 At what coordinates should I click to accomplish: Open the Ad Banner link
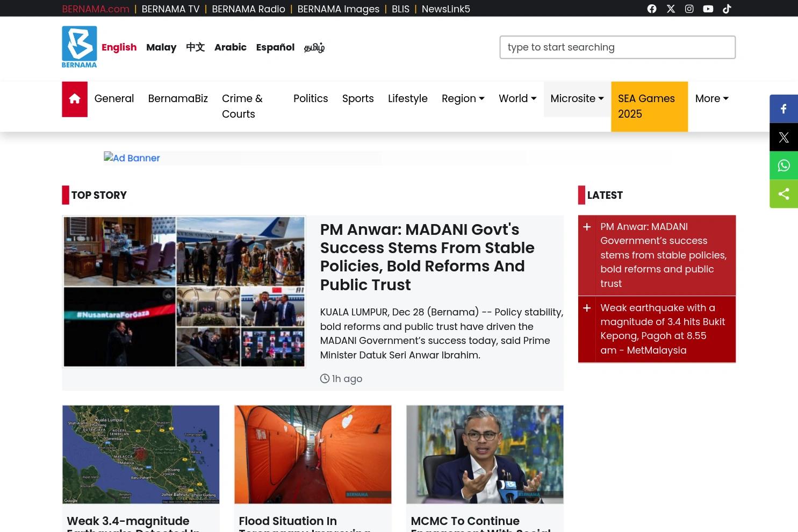132,158
